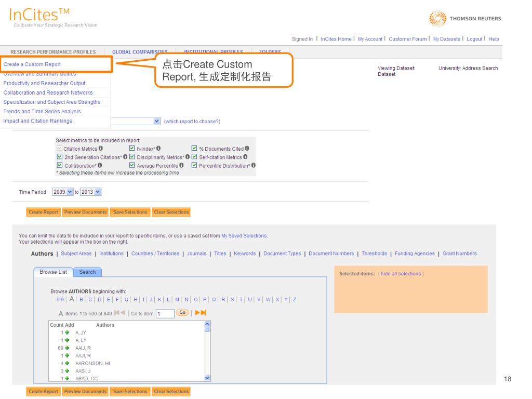Viewport: 532px width, 399px height.
Task: Disable the Average Percentile metric
Action: 132,165
